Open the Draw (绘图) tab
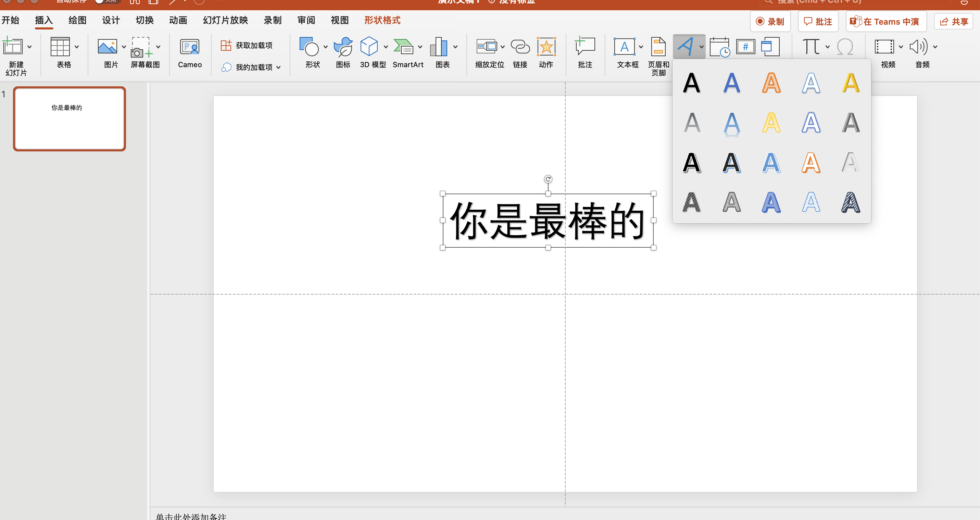The image size is (980, 520). [x=77, y=20]
